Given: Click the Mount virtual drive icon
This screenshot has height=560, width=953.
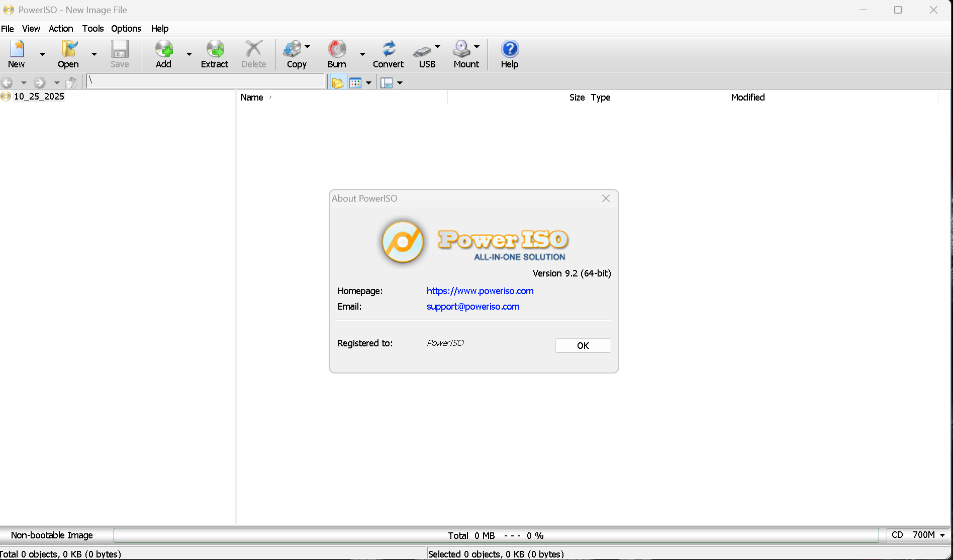Looking at the screenshot, I should click(x=461, y=50).
